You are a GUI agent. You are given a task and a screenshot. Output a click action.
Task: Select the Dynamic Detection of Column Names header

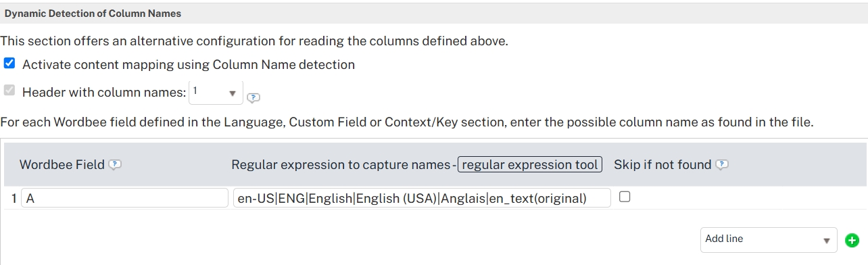click(x=93, y=14)
